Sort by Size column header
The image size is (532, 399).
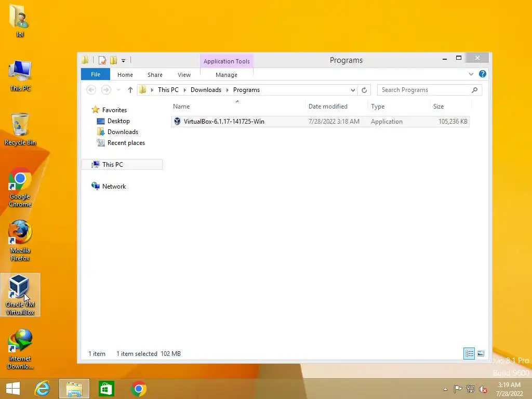pyautogui.click(x=438, y=107)
